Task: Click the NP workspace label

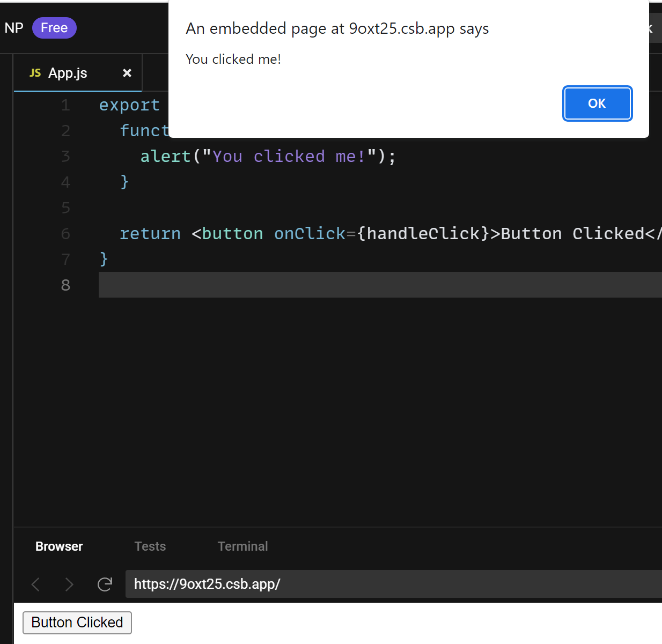Action: coord(14,28)
